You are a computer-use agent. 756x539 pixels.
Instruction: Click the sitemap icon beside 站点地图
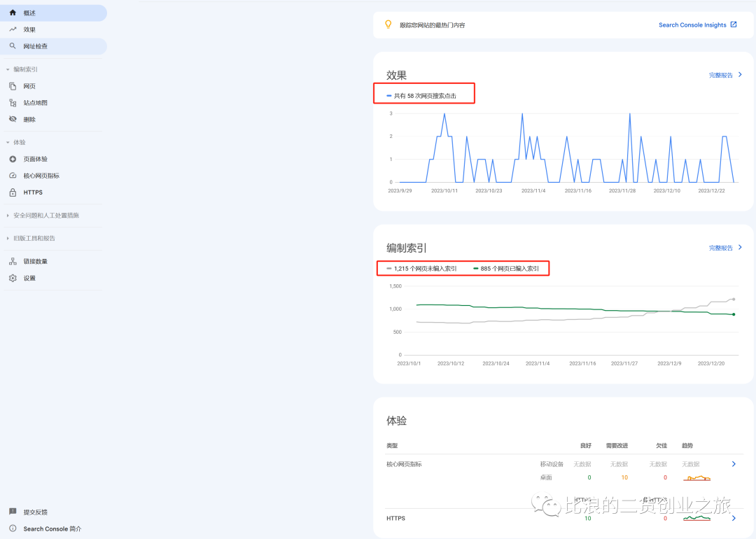(13, 103)
